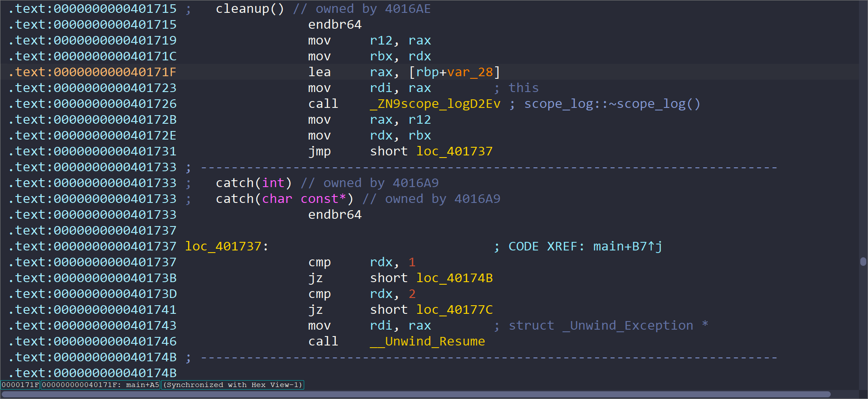Screen dimensions: 868x399
Task: Click the 0000171F file offset in status bar
Action: coord(20,385)
